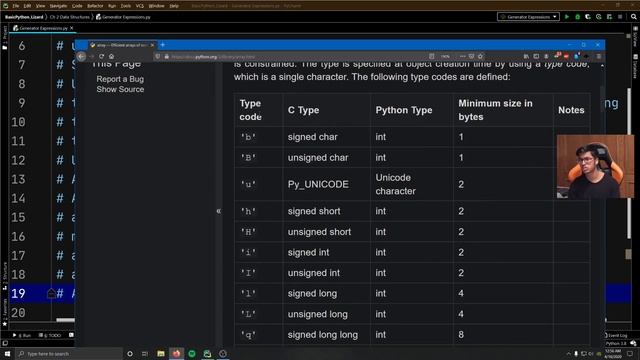Click the Pocket save icon

point(471,56)
